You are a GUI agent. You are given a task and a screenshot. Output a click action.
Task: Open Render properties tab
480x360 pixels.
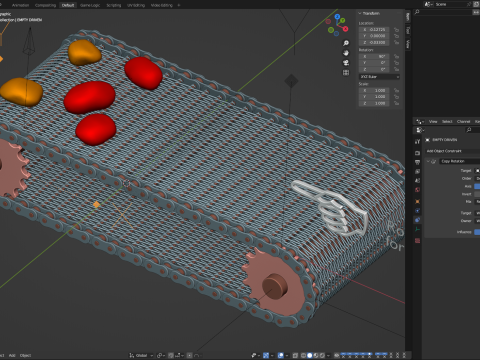(417, 153)
